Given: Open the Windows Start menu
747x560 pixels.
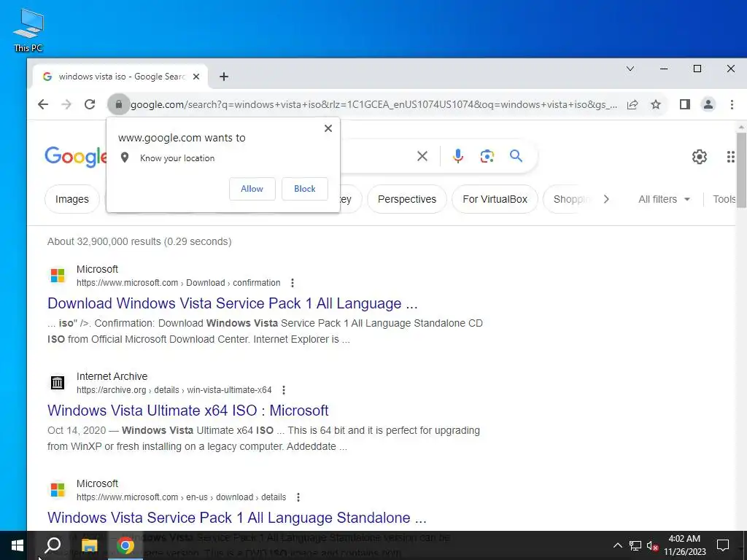Looking at the screenshot, I should tap(18, 545).
